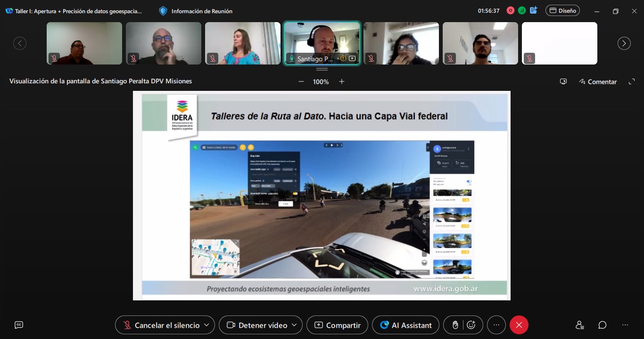Viewport: 644px width, 339px height.
Task: Zoom out of the shared screen
Action: [301, 81]
